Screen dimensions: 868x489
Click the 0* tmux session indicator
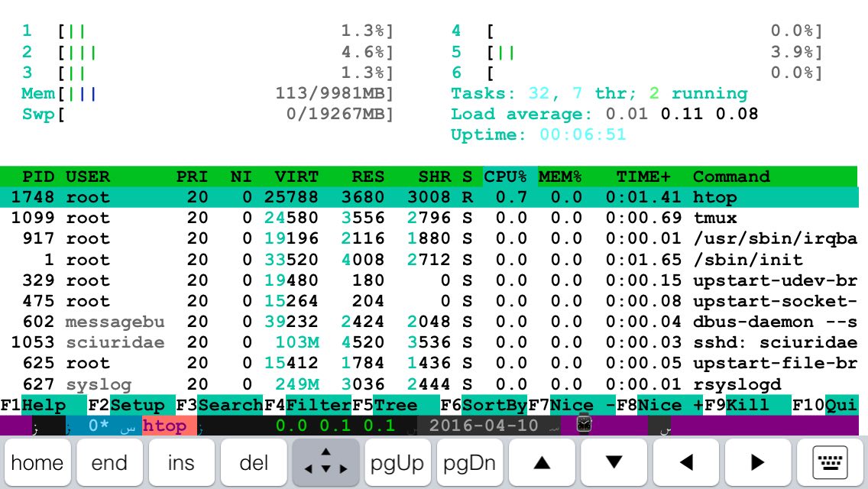coord(99,426)
